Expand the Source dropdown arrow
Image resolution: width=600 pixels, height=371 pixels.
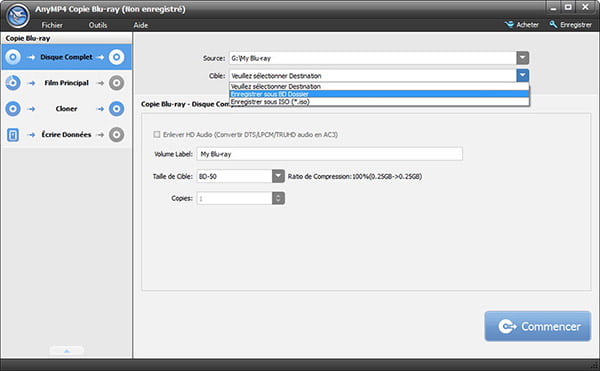[x=523, y=58]
